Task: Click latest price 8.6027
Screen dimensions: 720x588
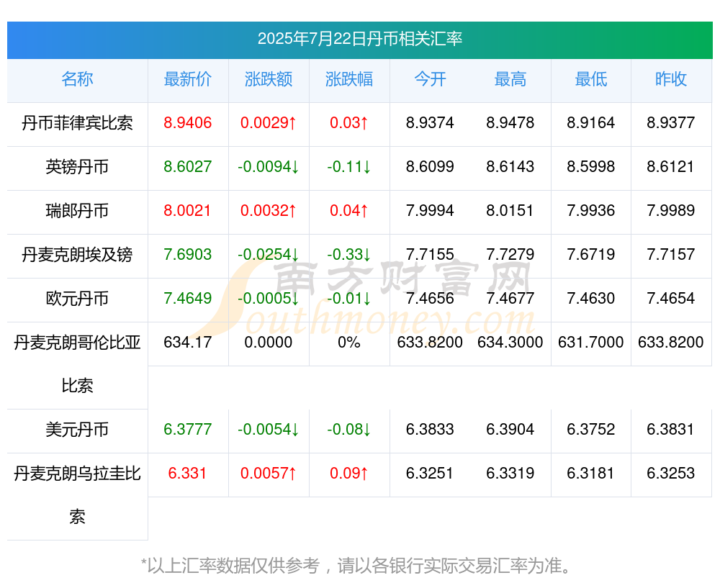Action: click(x=187, y=166)
